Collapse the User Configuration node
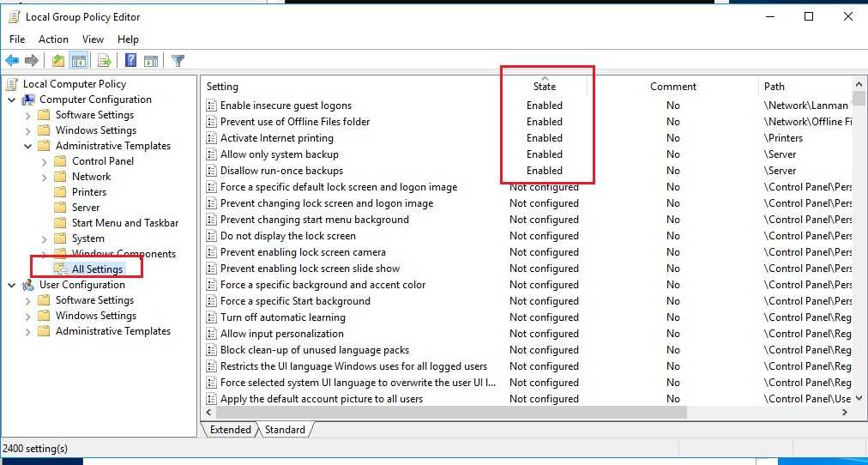 12,285
